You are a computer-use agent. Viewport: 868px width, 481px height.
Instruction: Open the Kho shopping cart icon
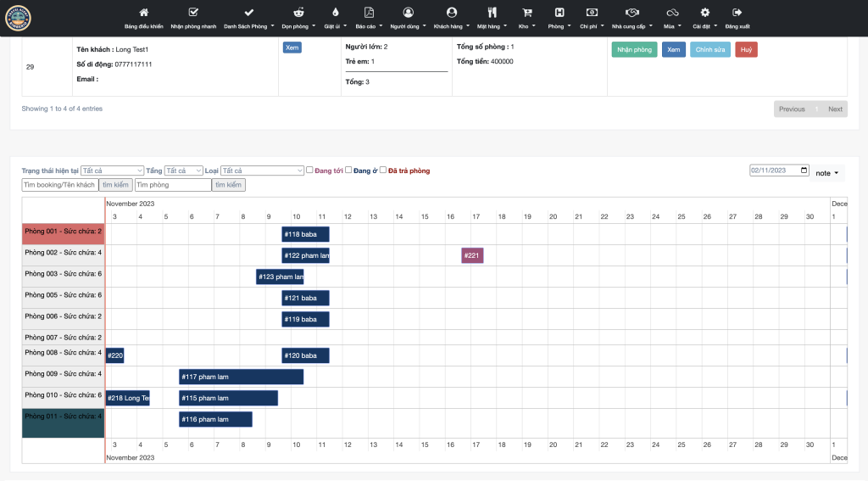click(526, 12)
